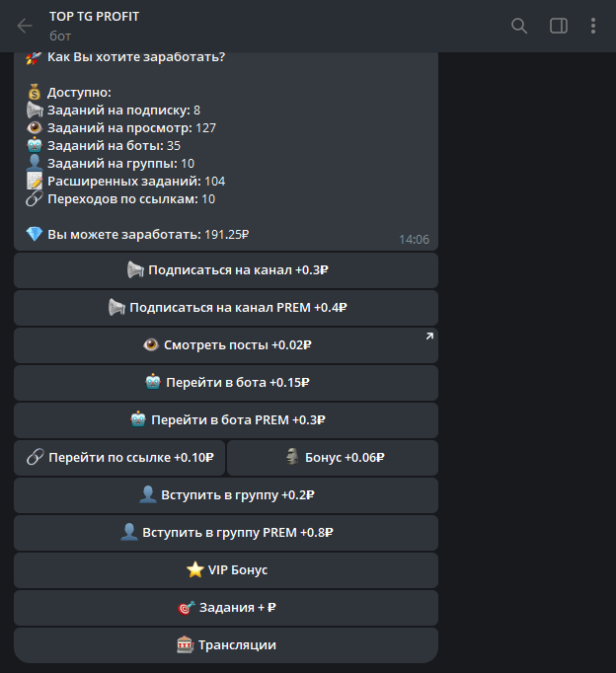Click the Задания + ₽ button
This screenshot has width=616, height=673.
coord(226,608)
